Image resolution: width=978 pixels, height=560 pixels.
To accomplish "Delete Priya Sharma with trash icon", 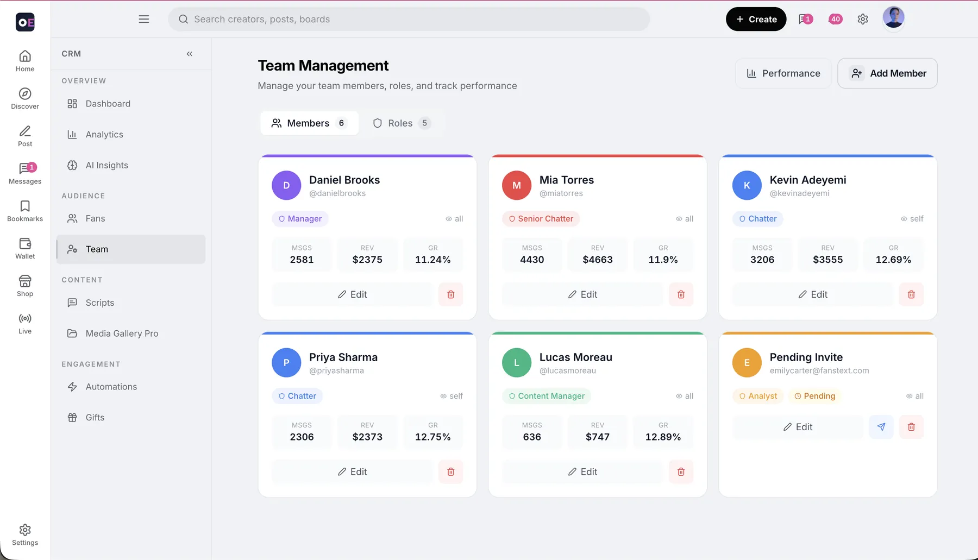I will tap(450, 472).
